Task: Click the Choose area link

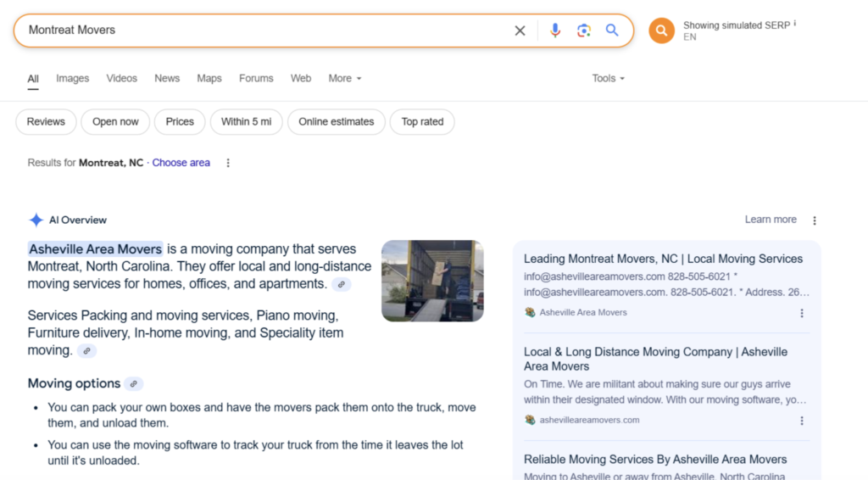Action: pos(181,163)
